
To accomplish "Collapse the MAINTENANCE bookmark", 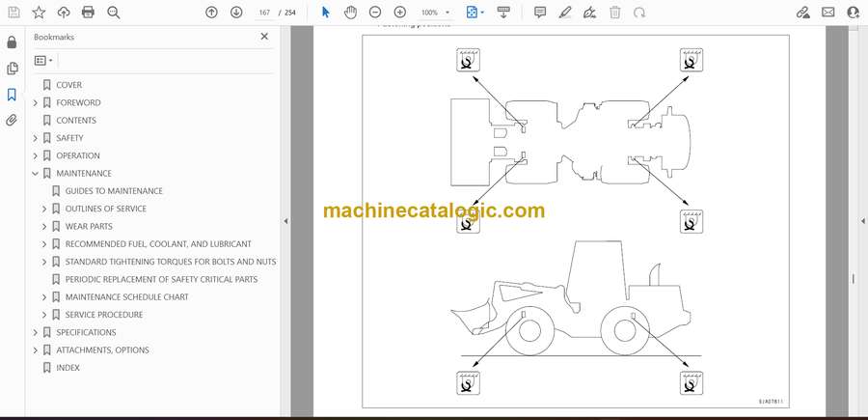I will click(36, 174).
